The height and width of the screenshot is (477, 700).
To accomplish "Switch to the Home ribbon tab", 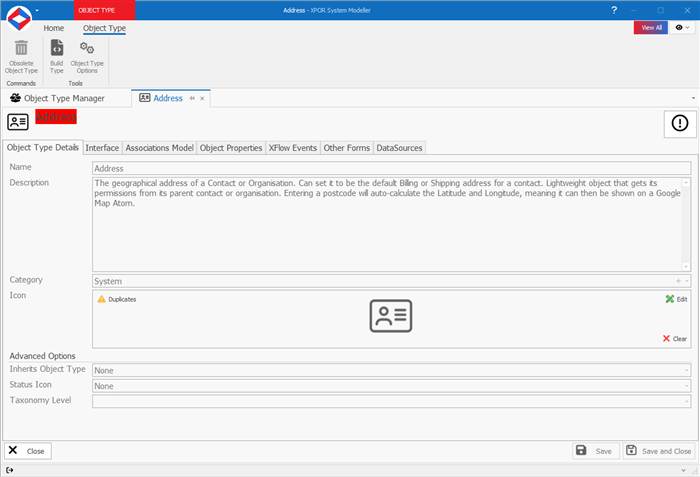I will (54, 28).
